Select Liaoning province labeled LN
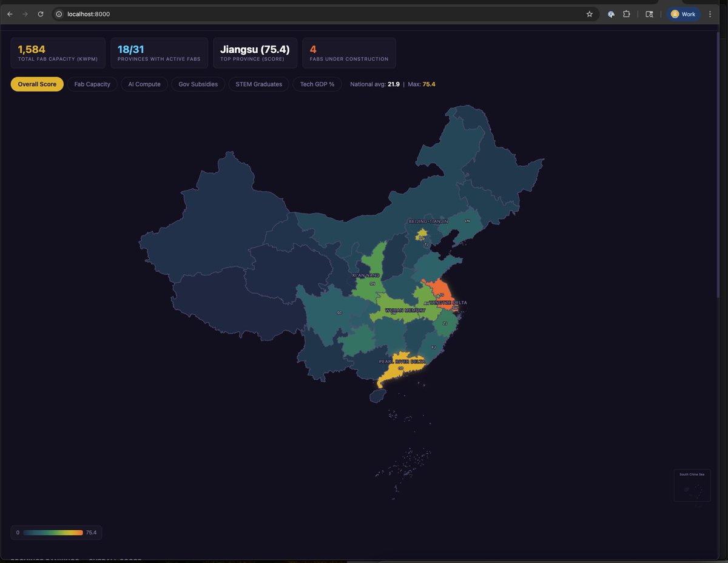 467,223
